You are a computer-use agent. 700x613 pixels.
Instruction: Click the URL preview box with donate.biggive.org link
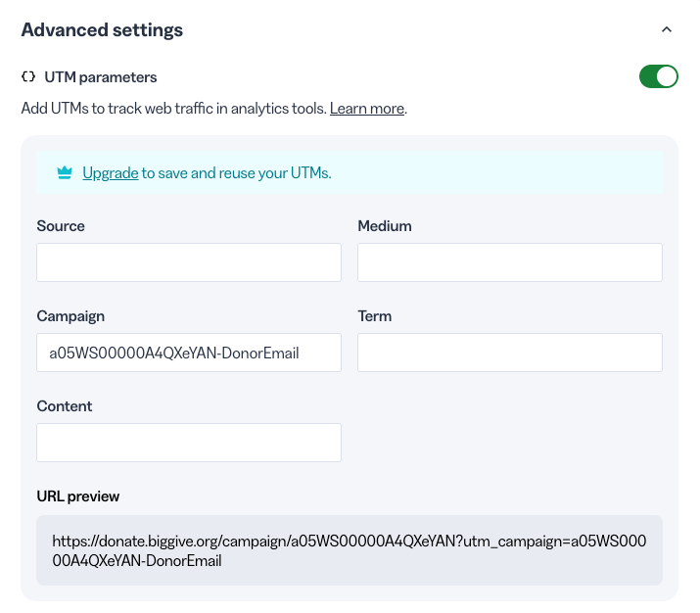(x=349, y=550)
